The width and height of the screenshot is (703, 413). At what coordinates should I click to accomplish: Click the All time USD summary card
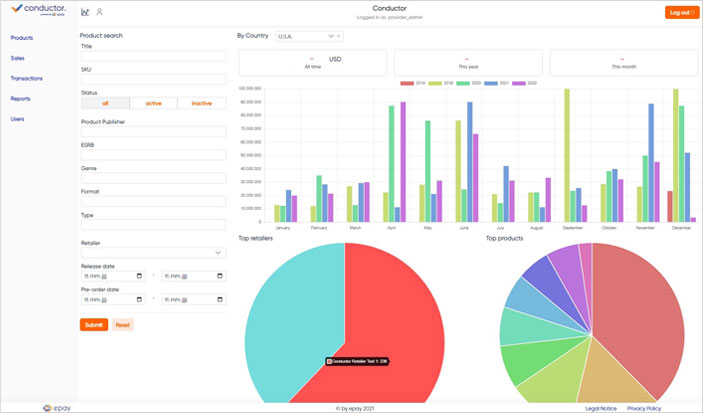pos(312,62)
